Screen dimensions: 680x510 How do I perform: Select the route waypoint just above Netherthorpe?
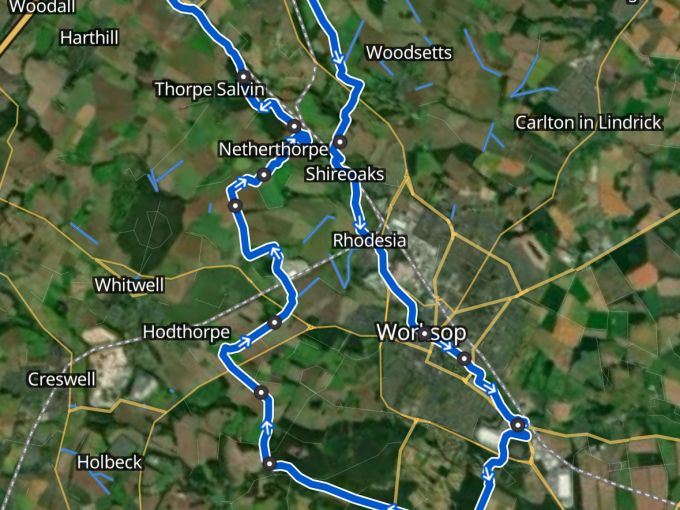pyautogui.click(x=294, y=126)
